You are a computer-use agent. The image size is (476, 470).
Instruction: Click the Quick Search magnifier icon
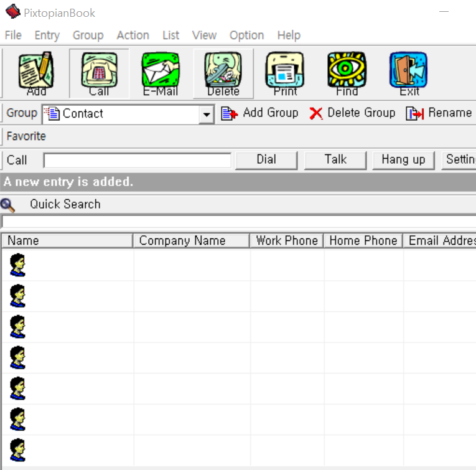[x=7, y=205]
